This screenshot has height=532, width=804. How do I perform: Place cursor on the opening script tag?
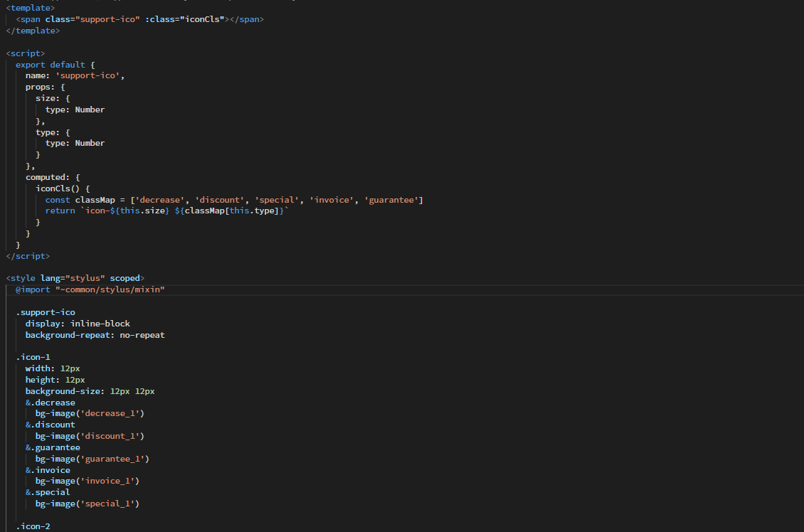(26, 53)
